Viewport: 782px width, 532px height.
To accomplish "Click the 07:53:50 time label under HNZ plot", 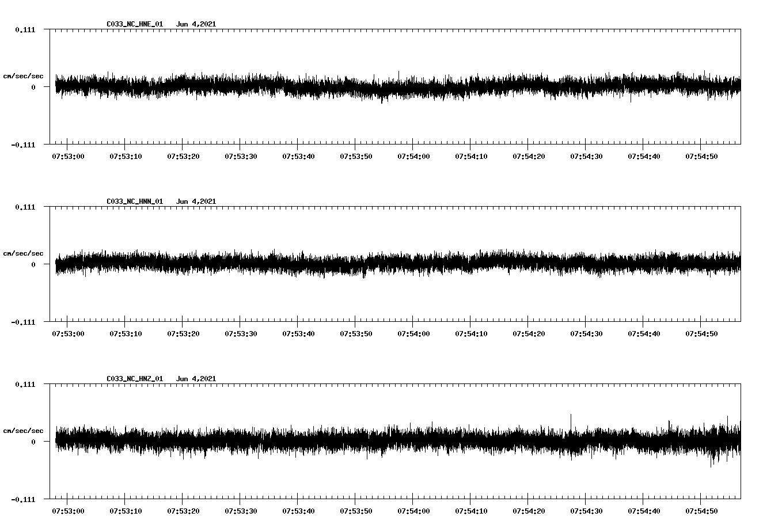I will tap(356, 511).
